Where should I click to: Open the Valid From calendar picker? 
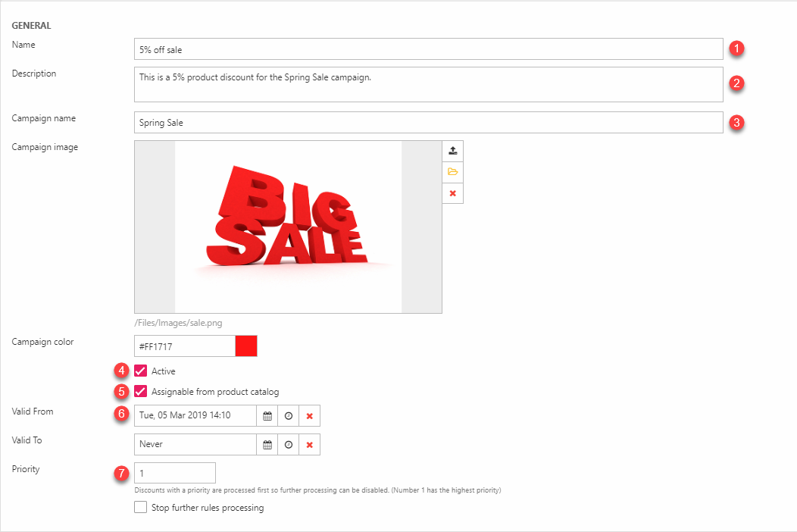coord(267,416)
